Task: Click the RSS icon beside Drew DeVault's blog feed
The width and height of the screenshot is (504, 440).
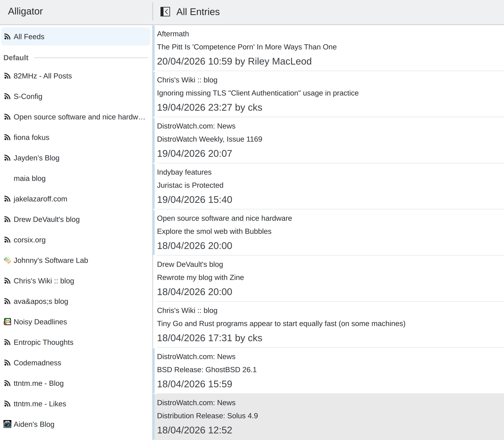Action: [x=7, y=219]
